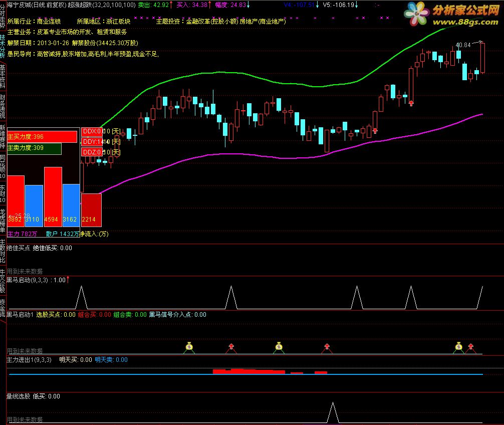Click the blue bar labeled 3110
Screen dimensions: 504x425
click(x=34, y=206)
